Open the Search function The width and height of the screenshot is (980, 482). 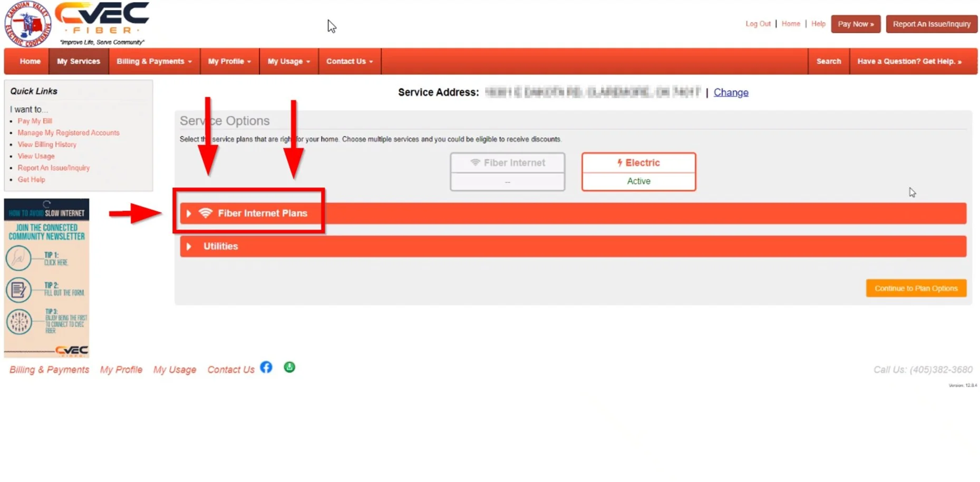(828, 61)
